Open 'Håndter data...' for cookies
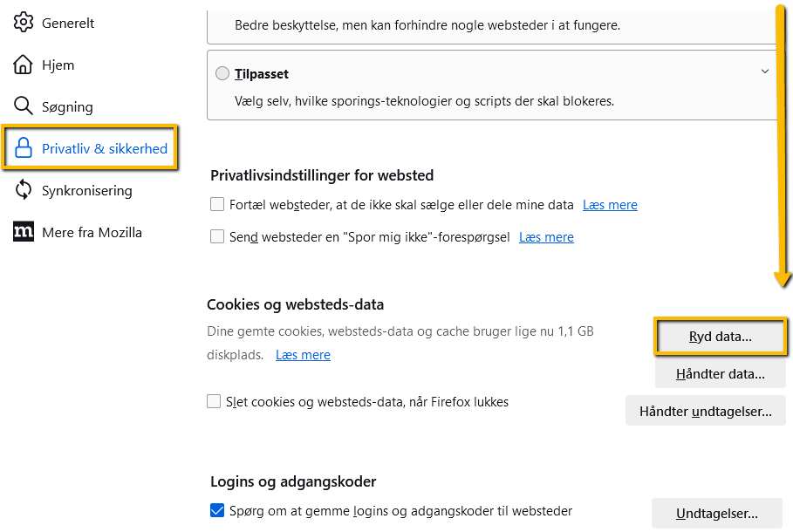 [x=721, y=373]
